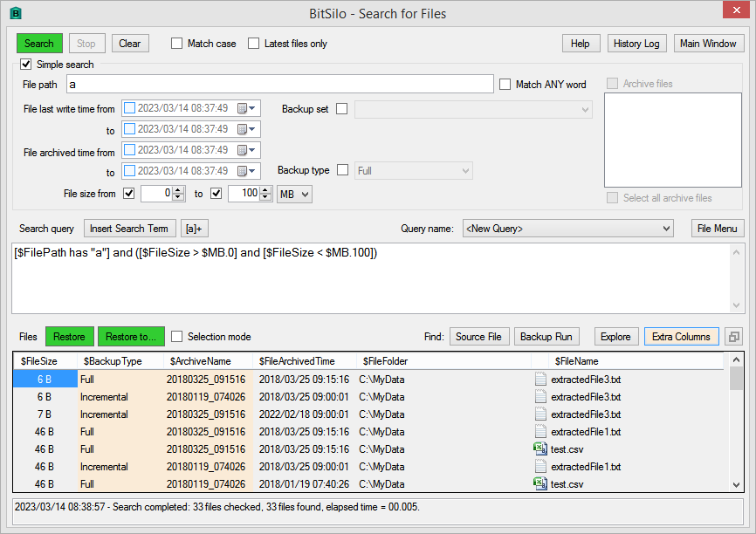Click the Explore button
The width and height of the screenshot is (756, 534).
(x=616, y=337)
